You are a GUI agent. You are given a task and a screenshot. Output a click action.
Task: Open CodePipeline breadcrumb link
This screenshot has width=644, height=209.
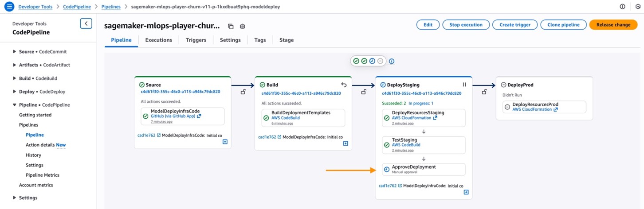(77, 7)
